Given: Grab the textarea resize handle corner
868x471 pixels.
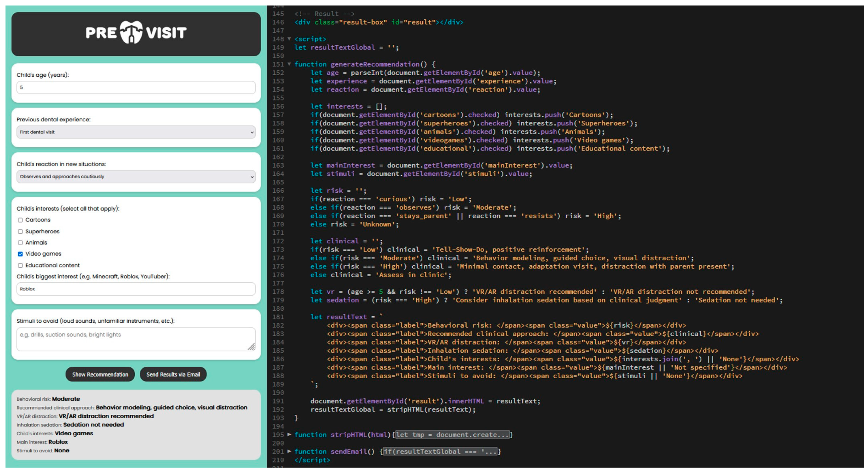Looking at the screenshot, I should coord(251,347).
